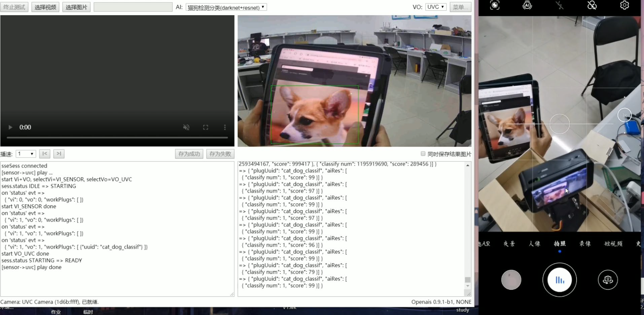The height and width of the screenshot is (315, 644).
Task: Toggle the camera flash icon
Action: pyautogui.click(x=560, y=5)
